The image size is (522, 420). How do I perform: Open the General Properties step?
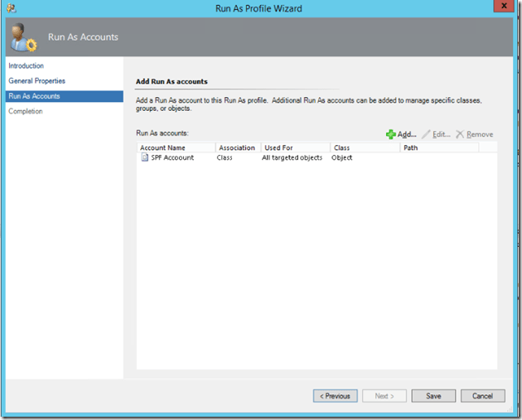point(36,81)
